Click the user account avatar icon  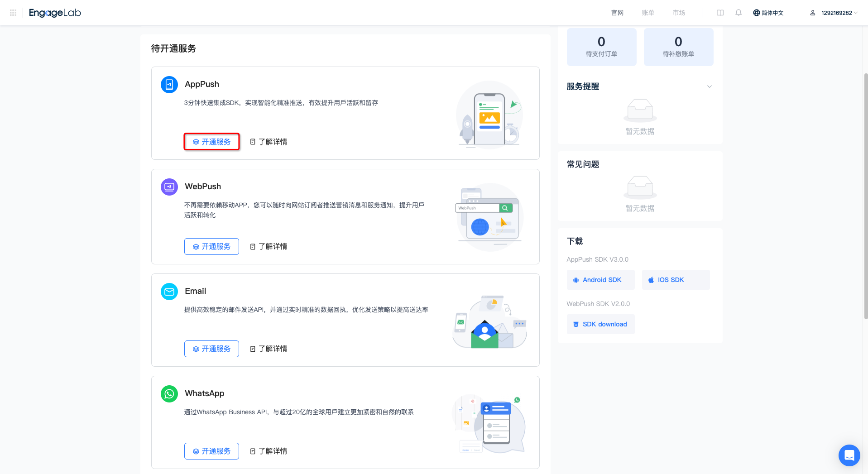813,13
